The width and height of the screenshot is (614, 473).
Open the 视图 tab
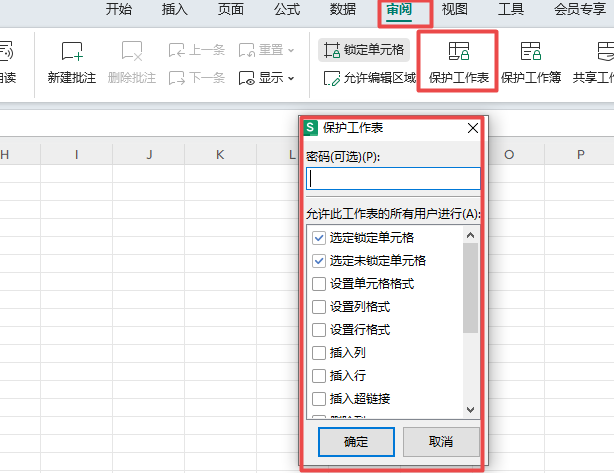click(455, 9)
